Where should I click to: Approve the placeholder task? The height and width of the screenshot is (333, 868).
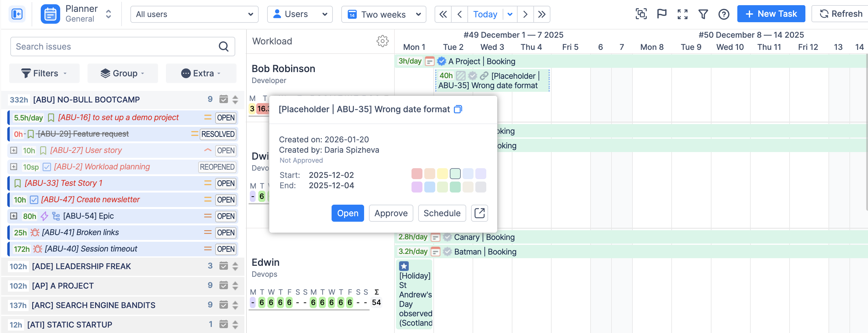tap(391, 213)
